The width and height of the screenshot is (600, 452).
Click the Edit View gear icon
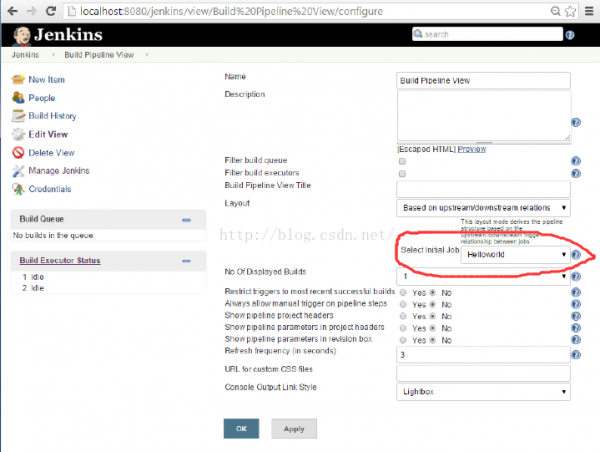click(x=18, y=134)
